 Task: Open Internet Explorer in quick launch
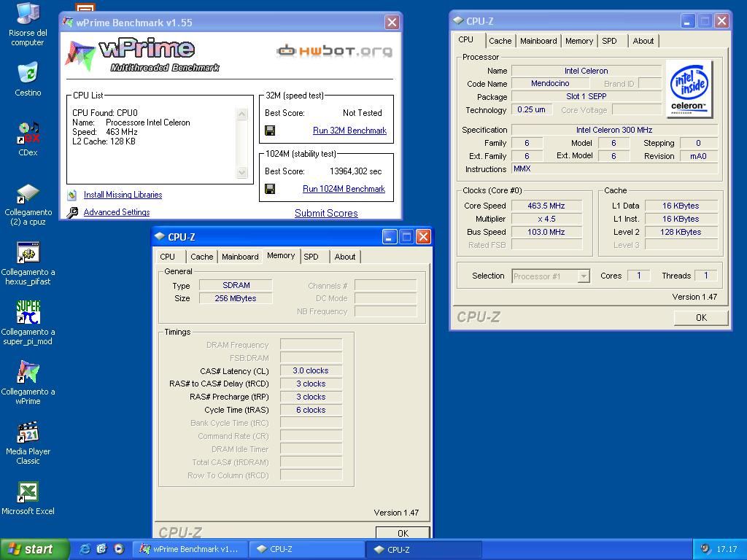(x=85, y=549)
